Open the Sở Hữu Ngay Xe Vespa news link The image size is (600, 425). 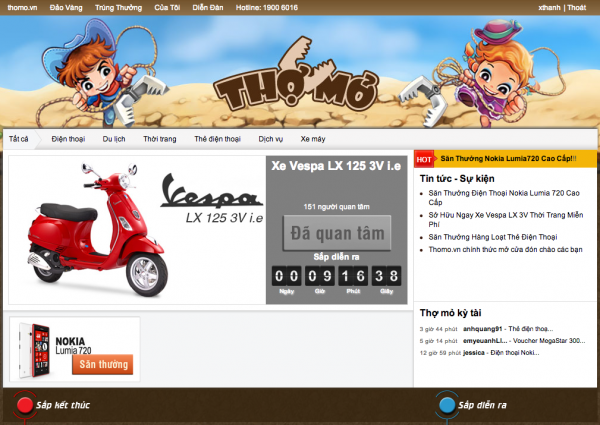pyautogui.click(x=497, y=214)
